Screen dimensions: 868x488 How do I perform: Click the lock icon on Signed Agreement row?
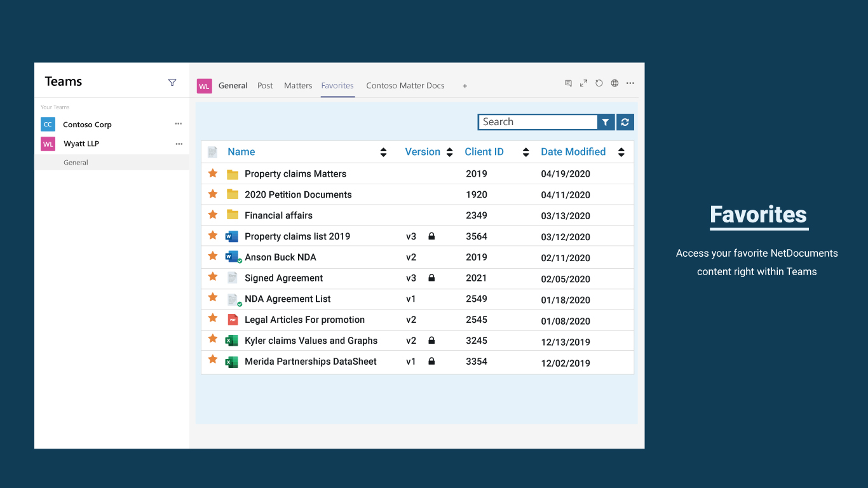pyautogui.click(x=431, y=278)
